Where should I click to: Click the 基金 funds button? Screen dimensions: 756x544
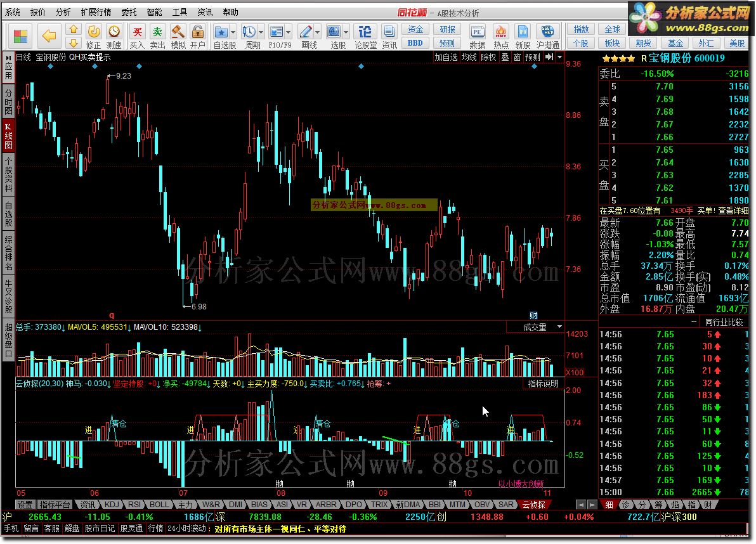(x=675, y=43)
